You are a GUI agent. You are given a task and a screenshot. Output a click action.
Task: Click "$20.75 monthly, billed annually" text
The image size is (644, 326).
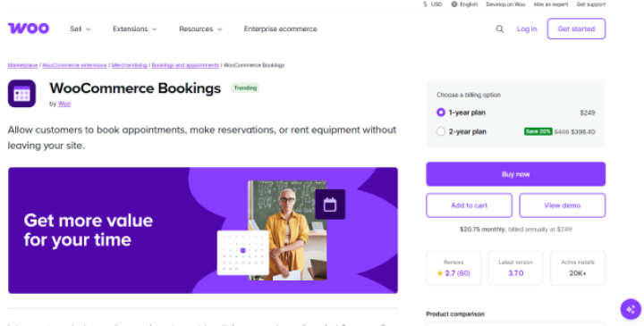(x=515, y=230)
